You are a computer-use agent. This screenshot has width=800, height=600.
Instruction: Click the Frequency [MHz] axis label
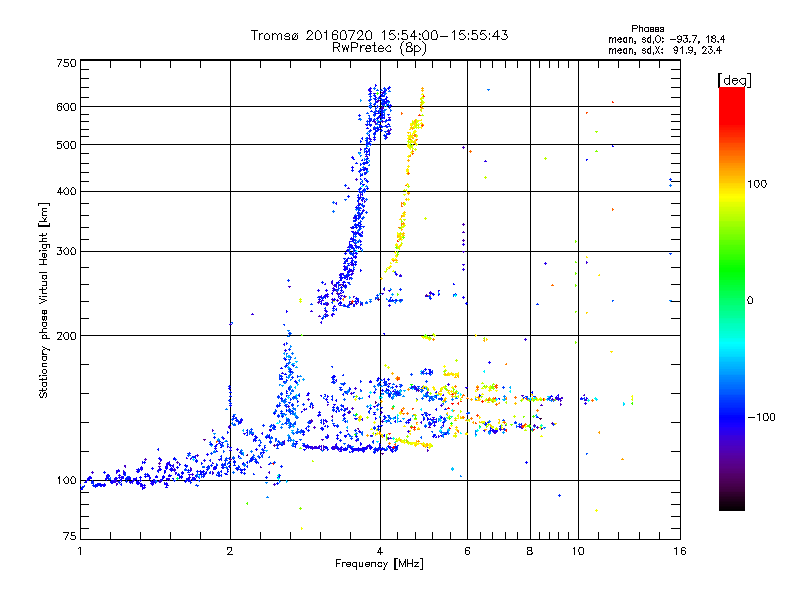pos(379,564)
